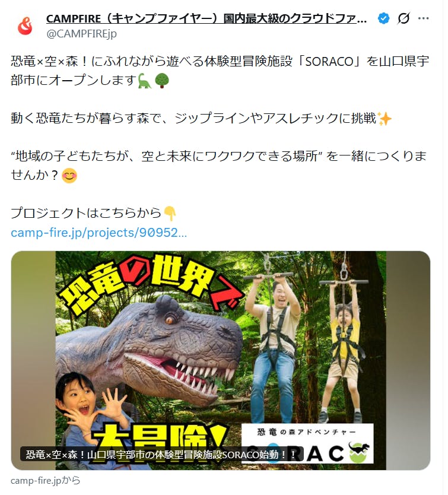Click the 恐竜の世界で yellow headline text

coord(151,281)
